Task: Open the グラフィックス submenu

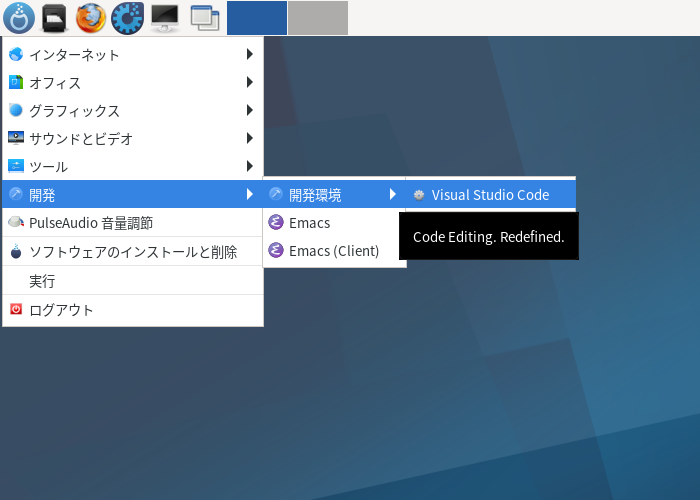Action: tap(133, 110)
